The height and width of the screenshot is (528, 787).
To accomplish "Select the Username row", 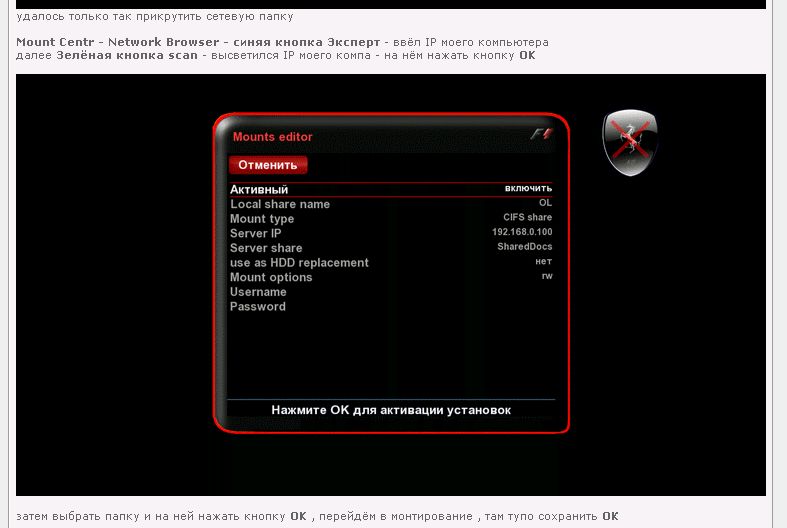I will click(258, 292).
